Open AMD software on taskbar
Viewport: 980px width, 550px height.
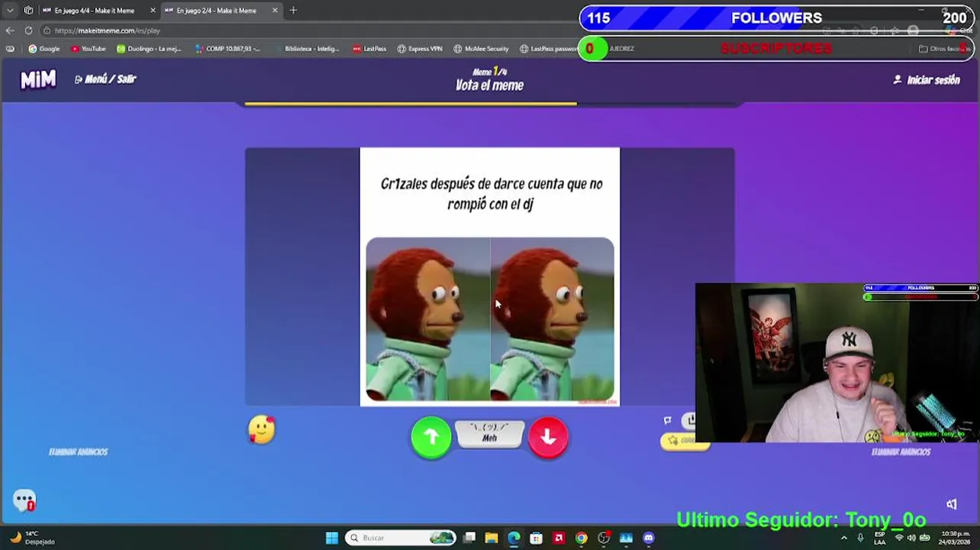pyautogui.click(x=559, y=538)
